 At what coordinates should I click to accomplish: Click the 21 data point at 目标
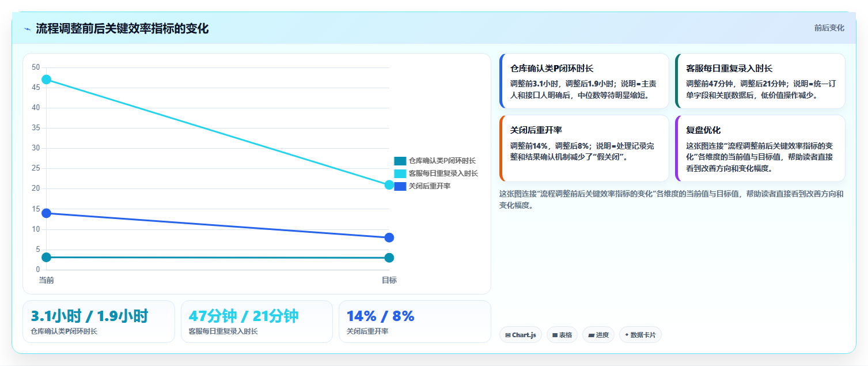(389, 185)
